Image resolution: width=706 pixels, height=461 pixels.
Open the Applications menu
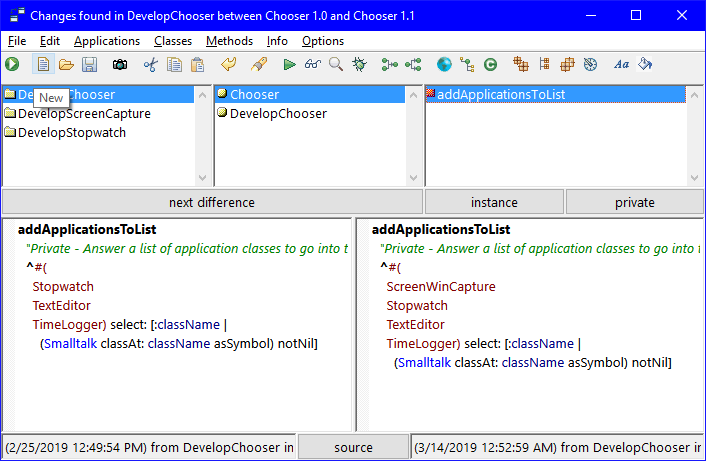coord(107,41)
